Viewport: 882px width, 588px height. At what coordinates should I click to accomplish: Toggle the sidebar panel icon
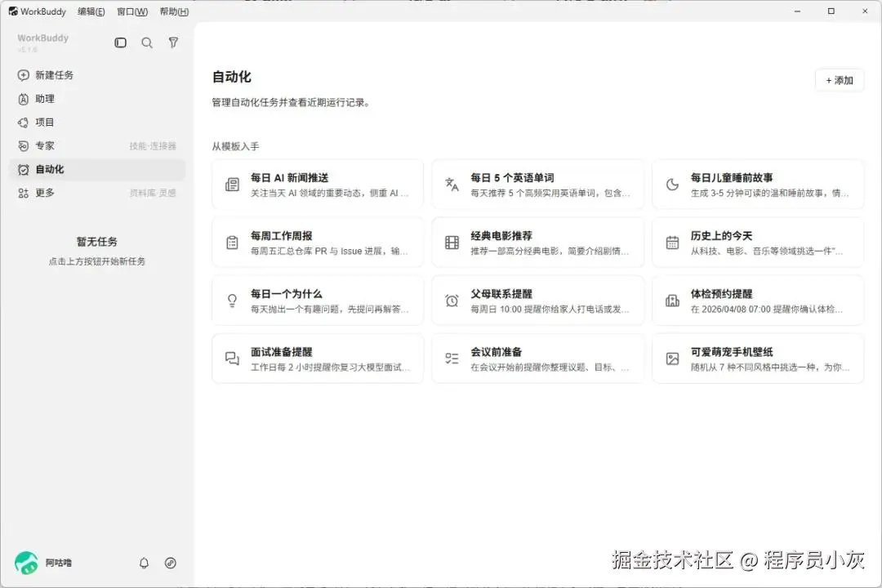tap(120, 42)
